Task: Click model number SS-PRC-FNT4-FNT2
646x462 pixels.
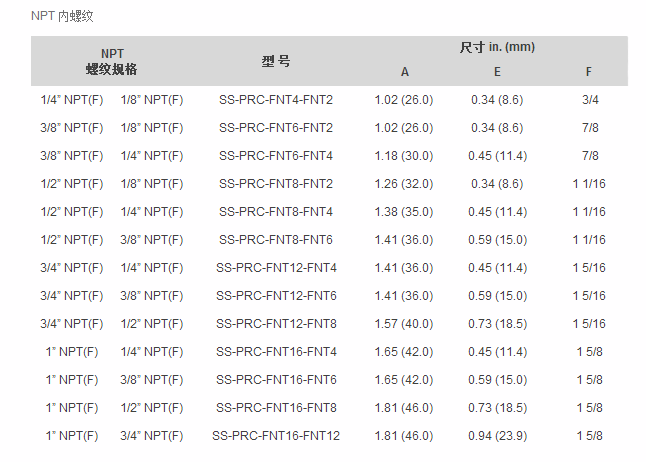Action: (276, 100)
